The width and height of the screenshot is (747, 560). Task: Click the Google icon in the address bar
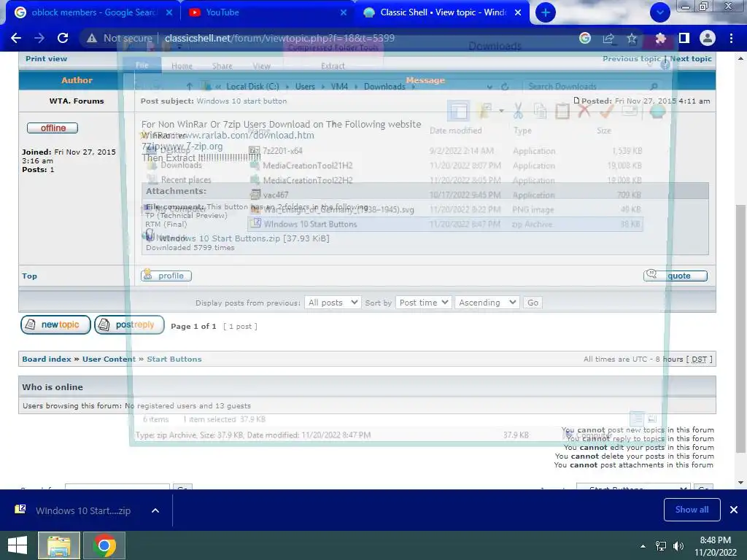tap(585, 38)
